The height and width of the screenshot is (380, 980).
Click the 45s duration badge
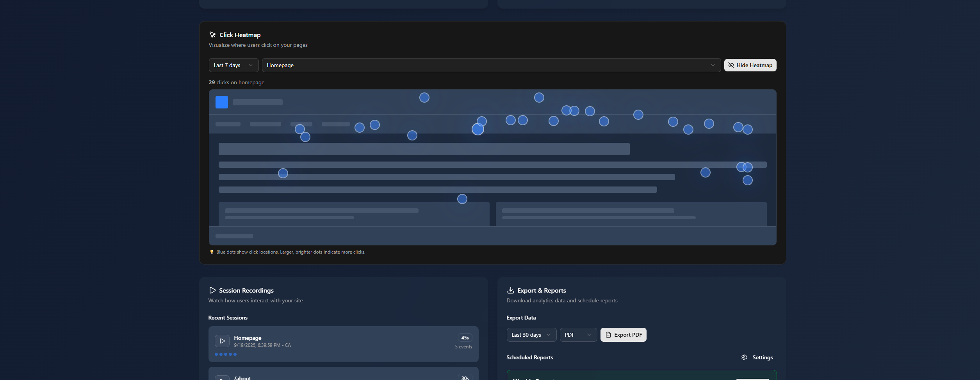[x=465, y=338]
